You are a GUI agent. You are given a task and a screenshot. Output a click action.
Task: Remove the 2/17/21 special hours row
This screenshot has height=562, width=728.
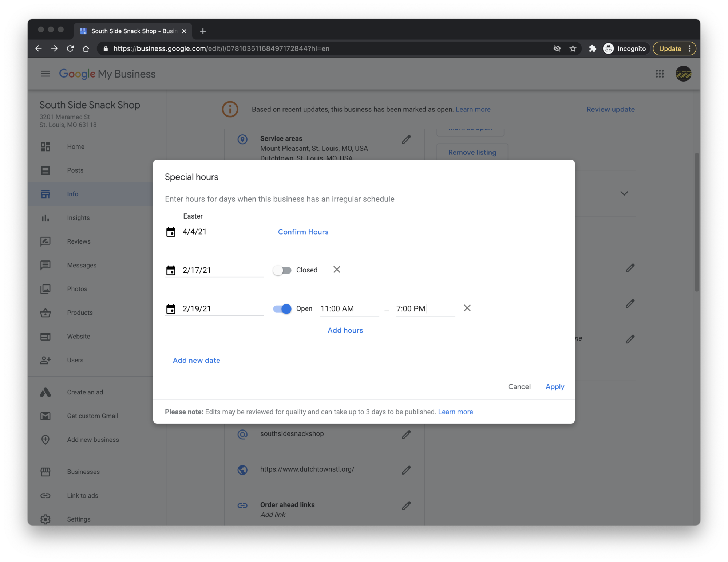click(337, 270)
